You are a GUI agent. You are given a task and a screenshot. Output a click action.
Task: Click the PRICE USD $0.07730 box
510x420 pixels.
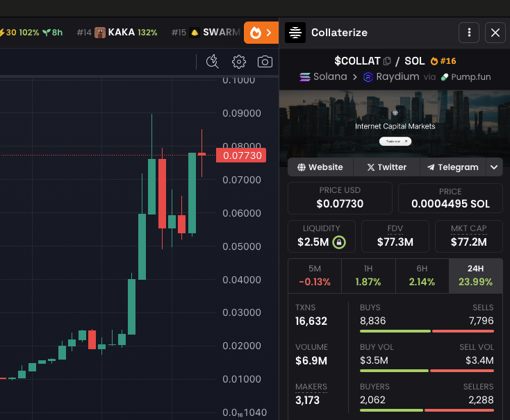340,198
